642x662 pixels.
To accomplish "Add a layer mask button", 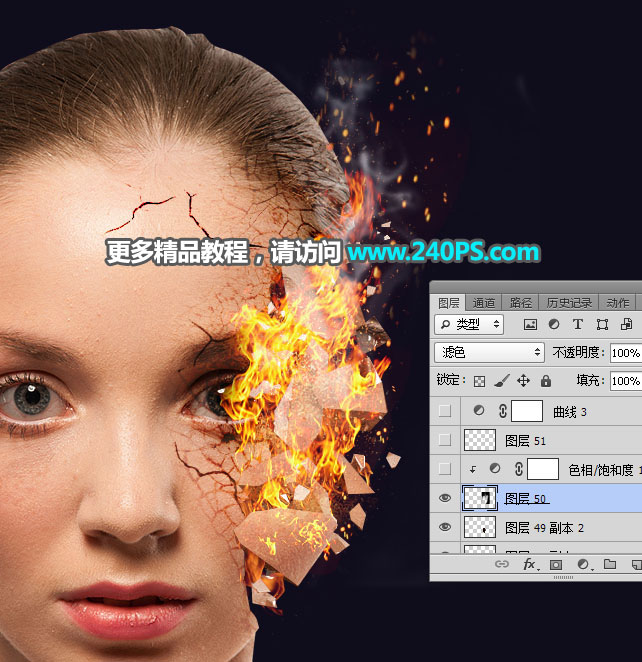I will (556, 564).
